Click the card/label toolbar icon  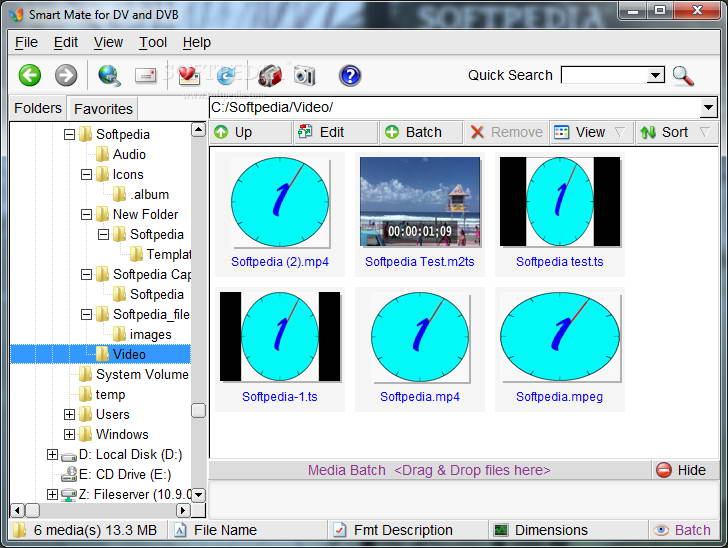point(146,75)
